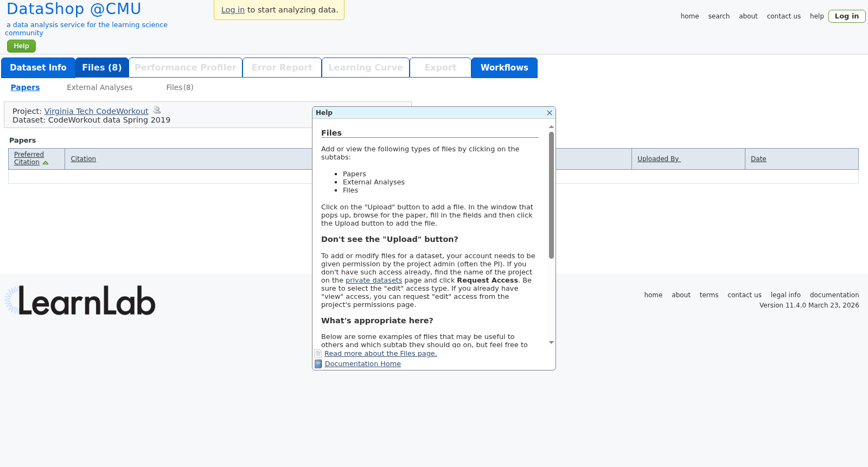Image resolution: width=868 pixels, height=467 pixels.
Task: Go to home in footer
Action: click(x=653, y=295)
